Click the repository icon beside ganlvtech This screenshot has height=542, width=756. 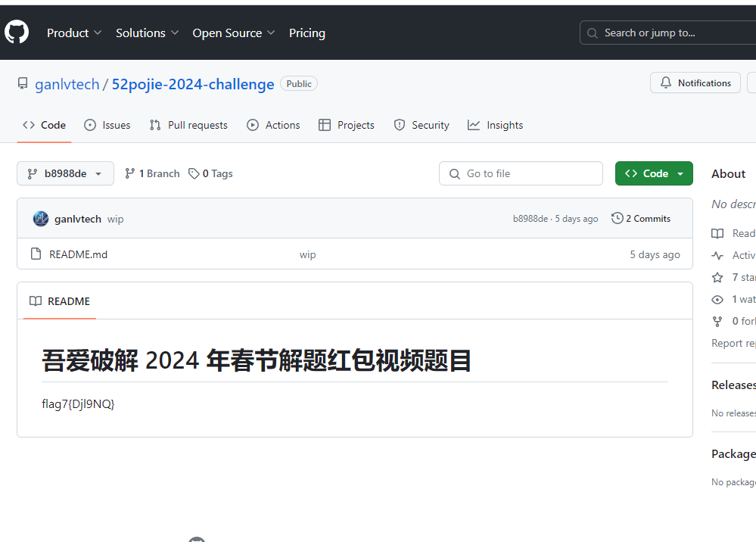(23, 83)
